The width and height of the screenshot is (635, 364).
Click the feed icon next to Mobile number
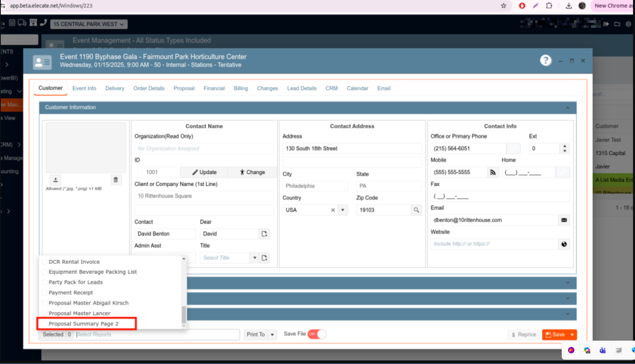click(x=493, y=172)
